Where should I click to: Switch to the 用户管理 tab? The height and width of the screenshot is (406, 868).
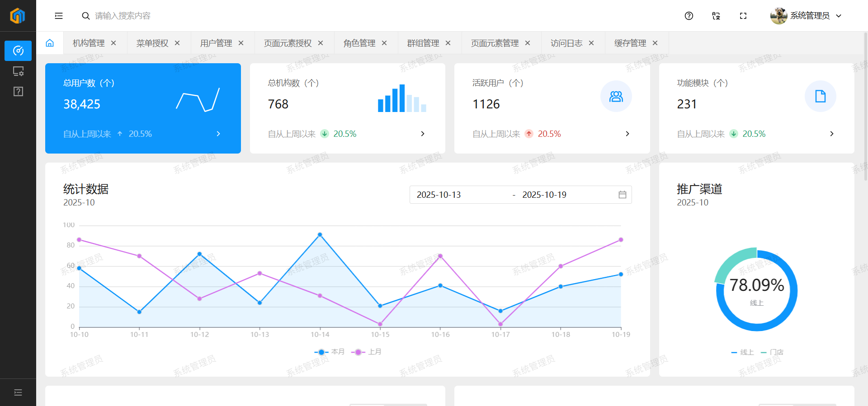(x=216, y=43)
